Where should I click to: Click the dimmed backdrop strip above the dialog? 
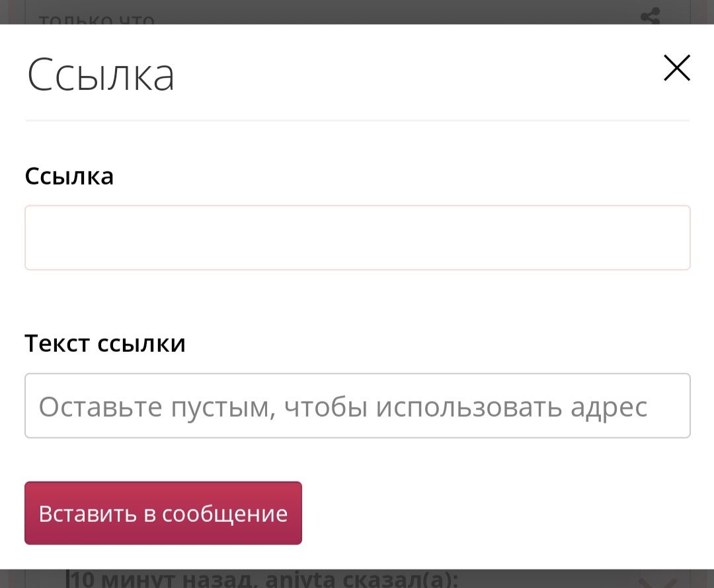[357, 11]
